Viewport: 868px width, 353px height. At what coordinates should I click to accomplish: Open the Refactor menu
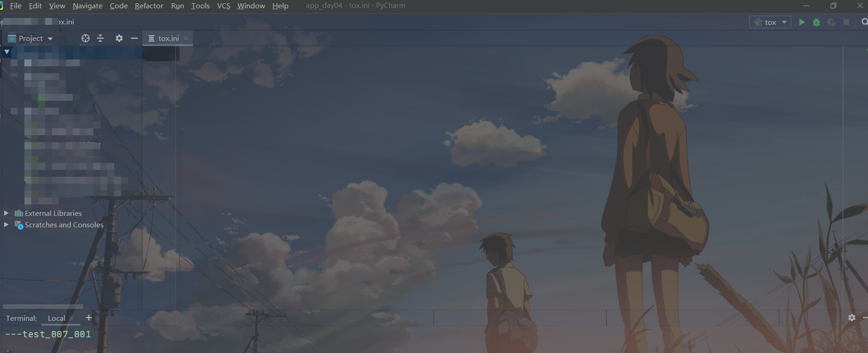pyautogui.click(x=149, y=6)
